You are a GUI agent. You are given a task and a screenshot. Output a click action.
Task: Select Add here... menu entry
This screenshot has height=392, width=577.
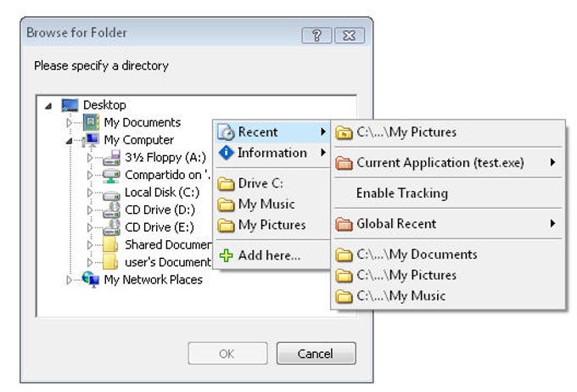coord(272,255)
